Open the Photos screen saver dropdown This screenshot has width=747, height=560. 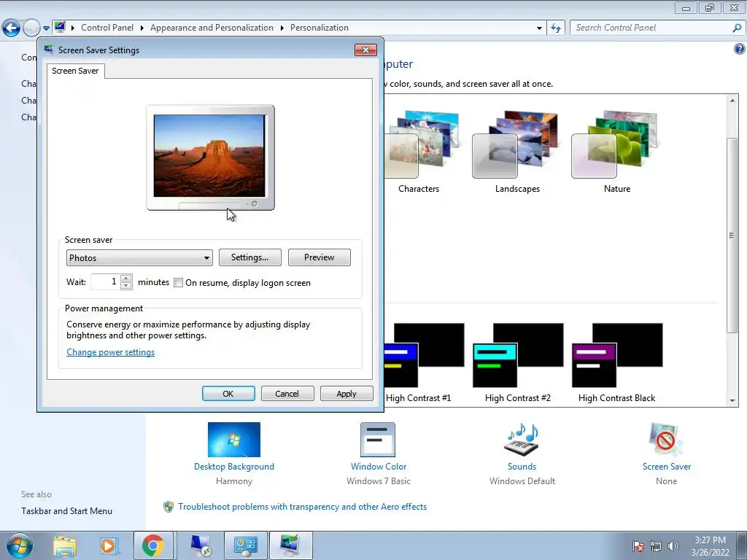[139, 257]
